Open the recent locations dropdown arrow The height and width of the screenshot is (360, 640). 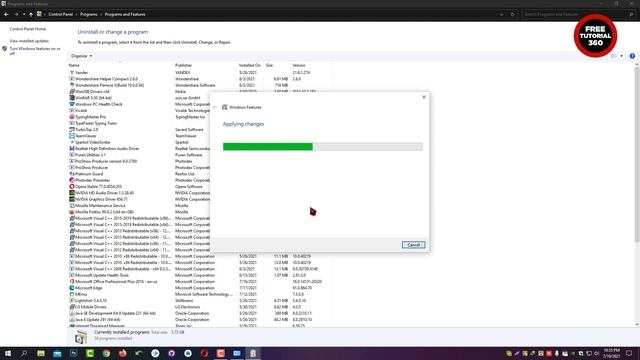(x=24, y=14)
